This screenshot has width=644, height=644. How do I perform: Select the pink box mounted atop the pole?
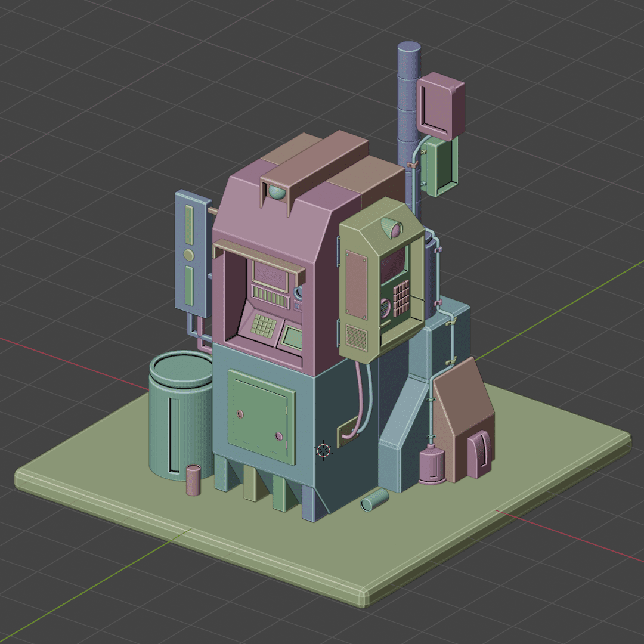[x=440, y=106]
